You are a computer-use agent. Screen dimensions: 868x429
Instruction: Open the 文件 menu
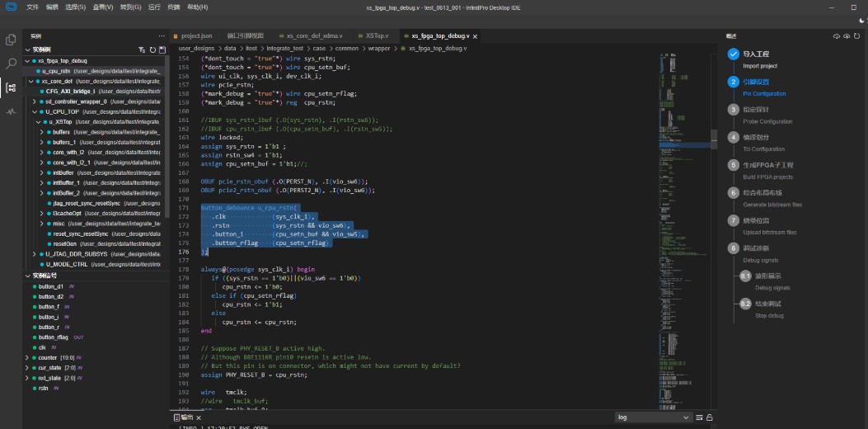(x=33, y=7)
